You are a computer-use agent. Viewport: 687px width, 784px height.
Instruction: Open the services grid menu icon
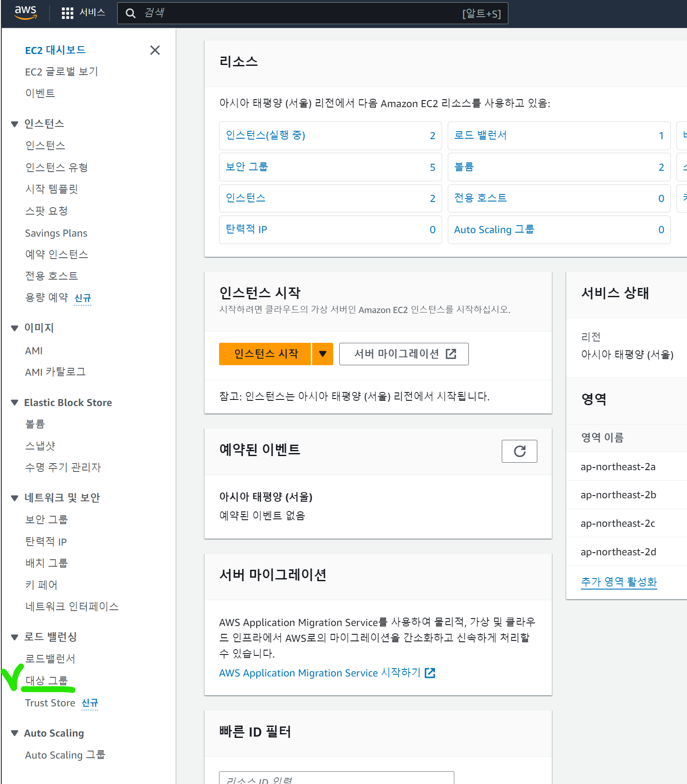tap(67, 13)
